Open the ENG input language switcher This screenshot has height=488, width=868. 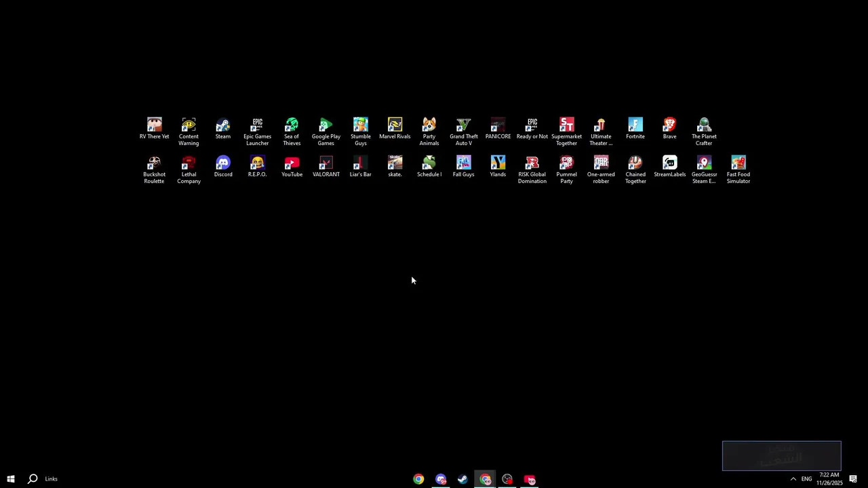pyautogui.click(x=806, y=479)
